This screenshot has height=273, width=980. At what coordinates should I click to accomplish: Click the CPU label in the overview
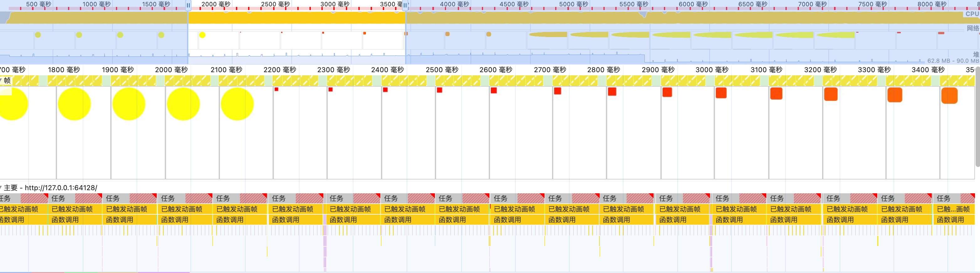[x=972, y=14]
